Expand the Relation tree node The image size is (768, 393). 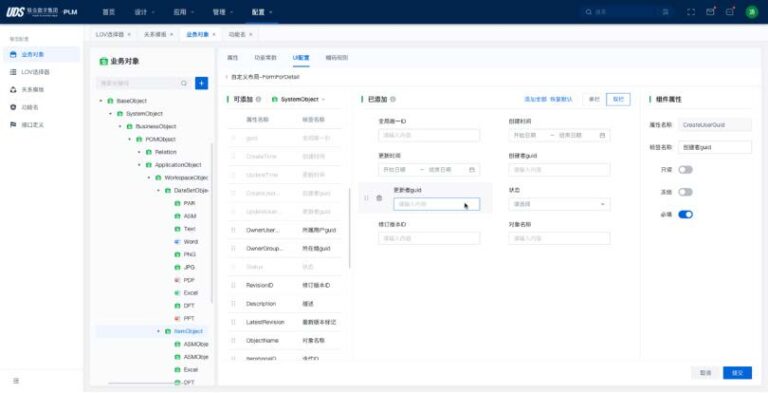coord(140,152)
